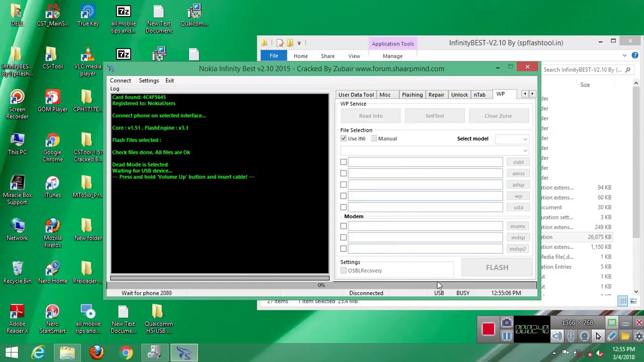Switch to the User Data Tool tab
Image resolution: width=644 pixels, height=362 pixels.
pyautogui.click(x=356, y=95)
